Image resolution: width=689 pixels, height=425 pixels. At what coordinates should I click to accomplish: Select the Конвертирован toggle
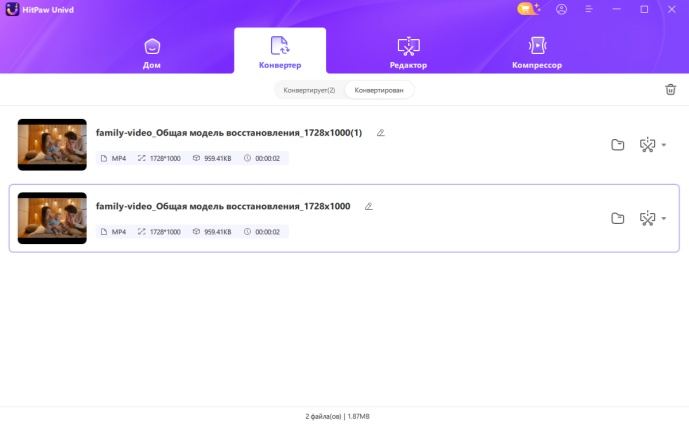[378, 90]
